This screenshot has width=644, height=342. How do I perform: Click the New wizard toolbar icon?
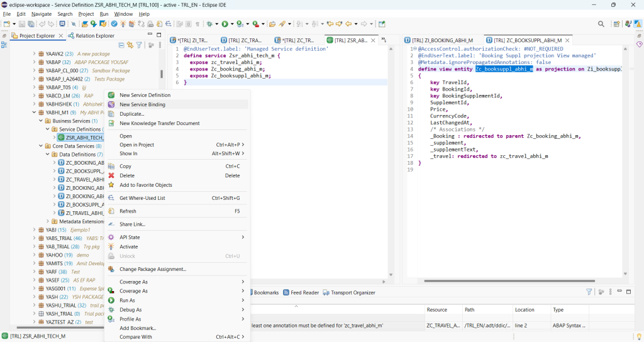(6, 25)
